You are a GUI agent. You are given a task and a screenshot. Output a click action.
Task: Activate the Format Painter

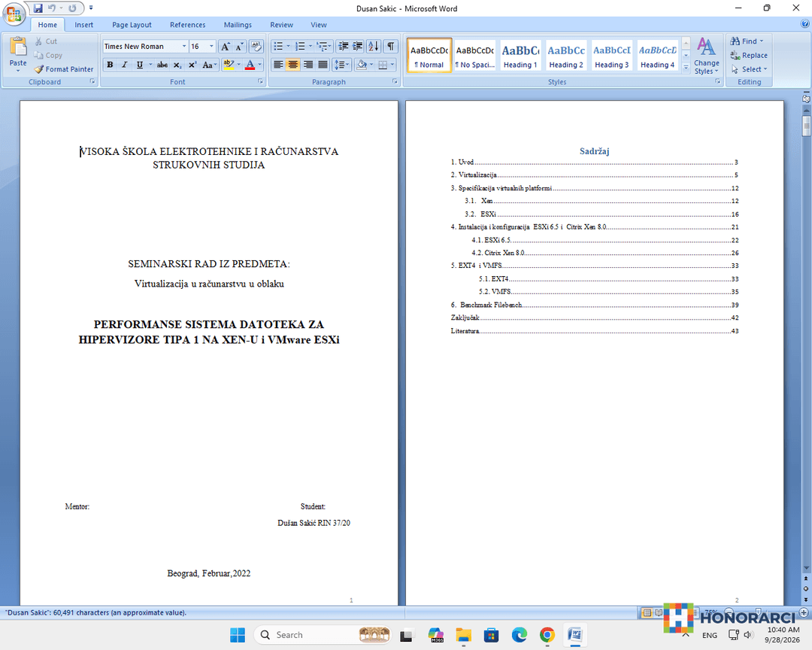pos(64,69)
